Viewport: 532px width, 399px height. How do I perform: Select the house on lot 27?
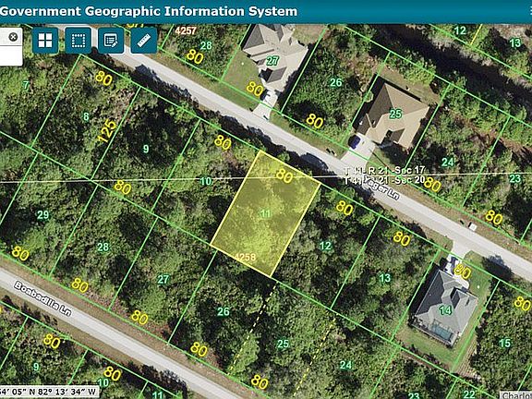(274, 54)
